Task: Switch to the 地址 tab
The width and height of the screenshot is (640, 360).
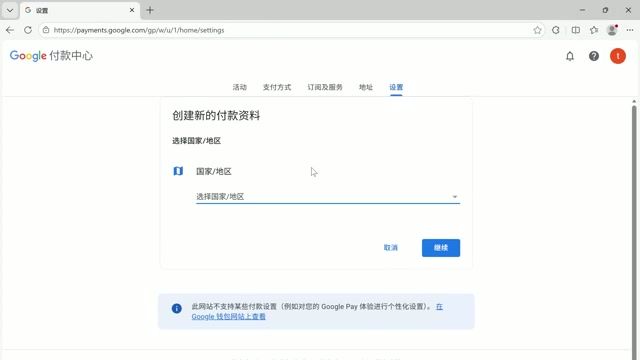Action: [366, 87]
